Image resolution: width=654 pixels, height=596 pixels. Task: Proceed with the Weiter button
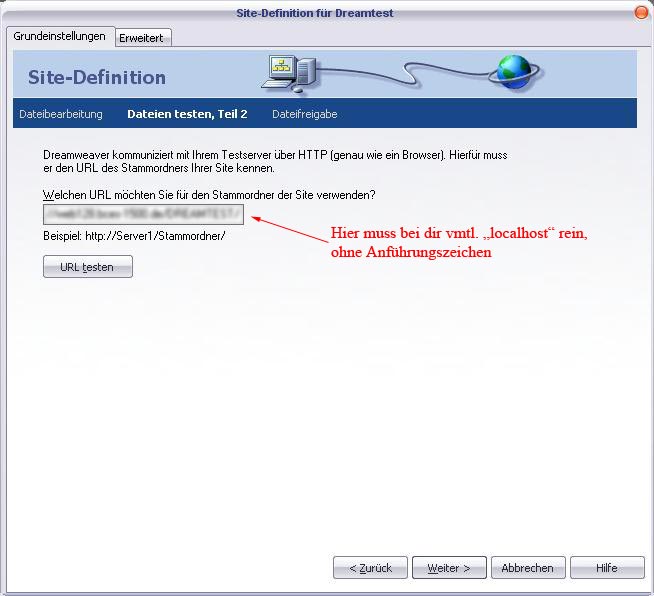449,568
